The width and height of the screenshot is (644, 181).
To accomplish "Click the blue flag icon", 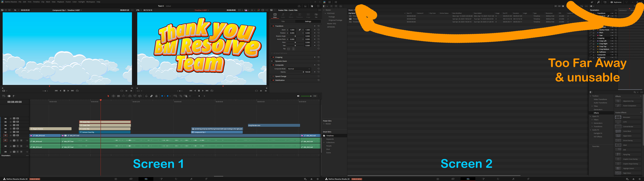I will pos(162,96).
